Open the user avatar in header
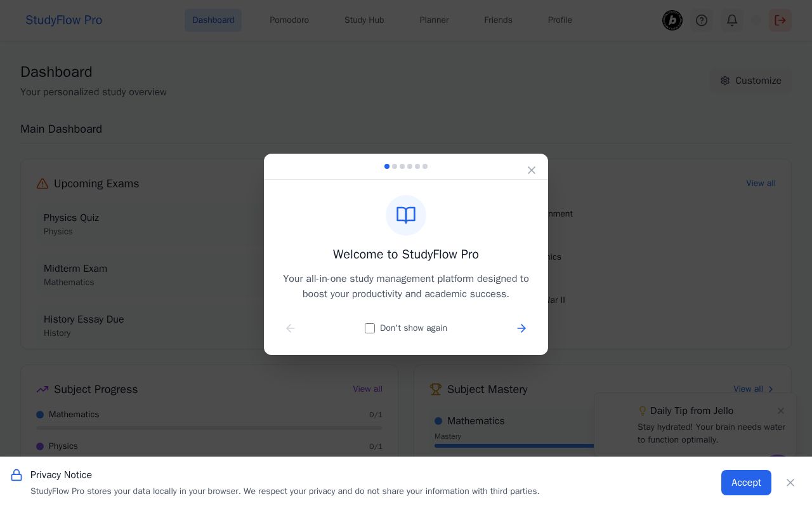This screenshot has height=508, width=812. coord(672,20)
